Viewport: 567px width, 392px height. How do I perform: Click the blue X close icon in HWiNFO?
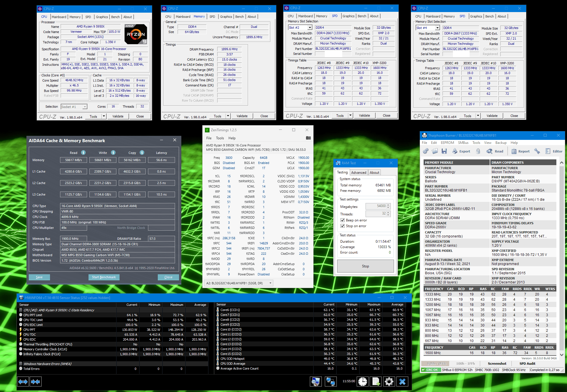click(x=402, y=381)
